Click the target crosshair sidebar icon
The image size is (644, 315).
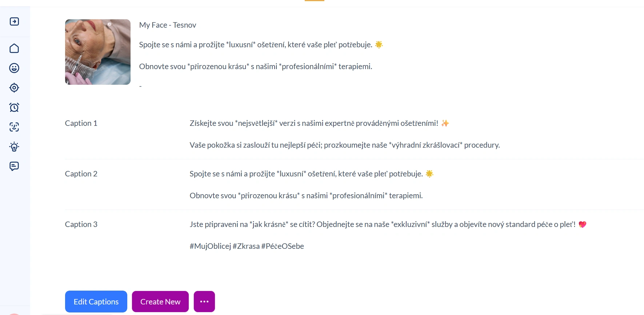click(14, 88)
